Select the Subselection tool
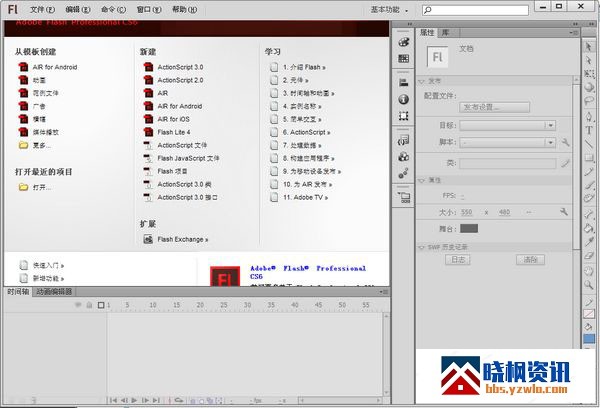Screen dimensions: 600x408 [x=589, y=60]
